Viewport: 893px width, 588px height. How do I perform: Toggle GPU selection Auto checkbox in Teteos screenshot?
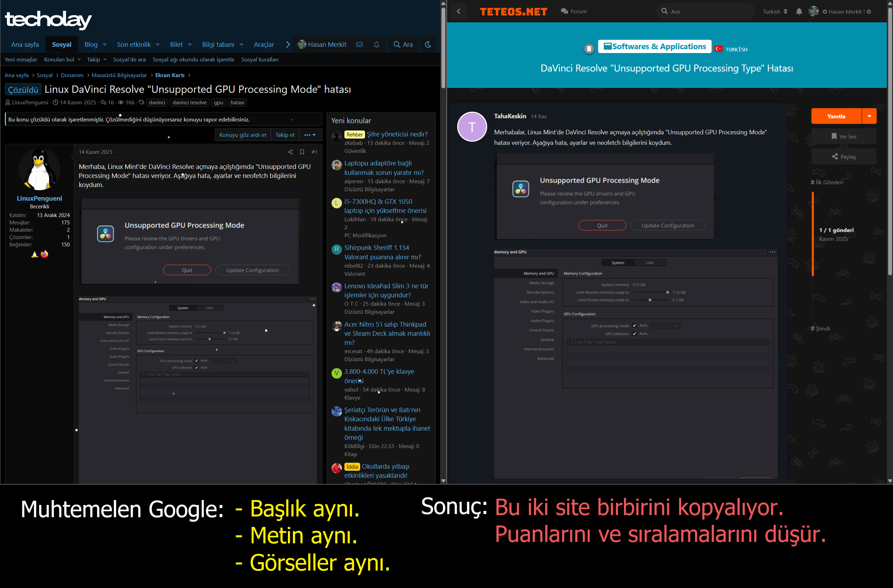tap(634, 334)
